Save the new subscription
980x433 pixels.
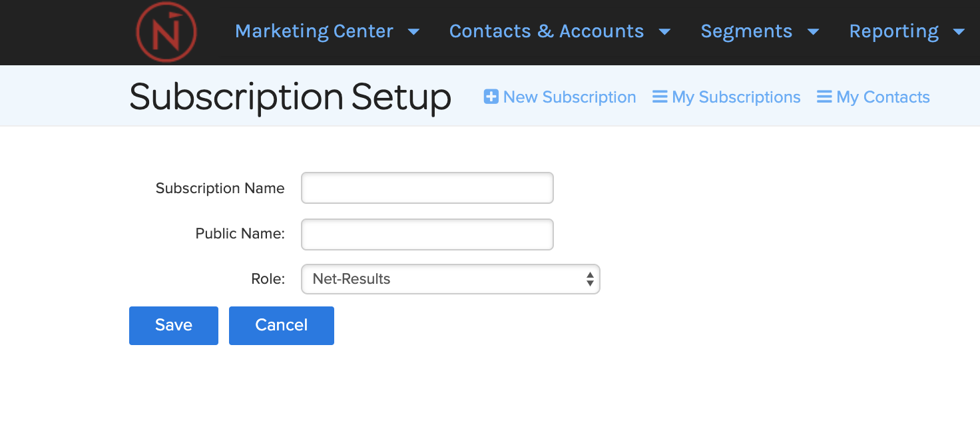click(173, 325)
